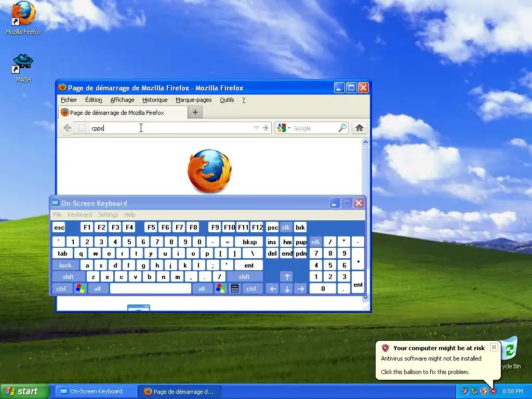Open the Mozilla Firefox desktop shortcut

click(23, 18)
